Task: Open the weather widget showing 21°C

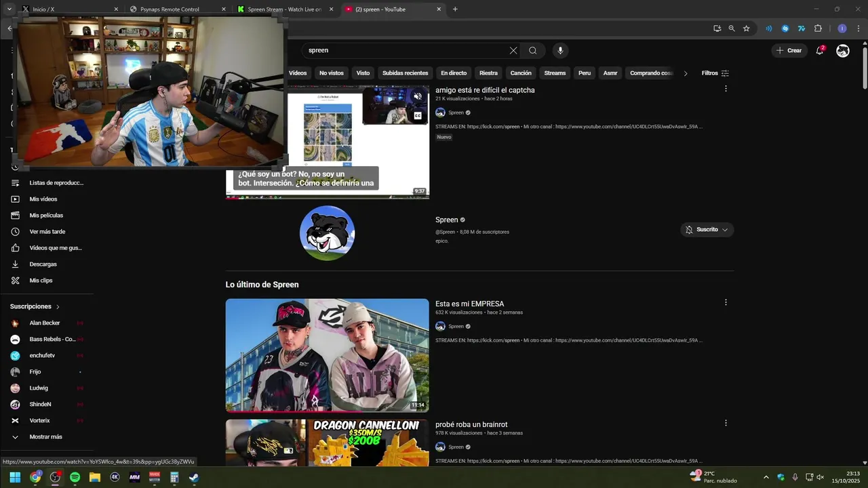Action: 713,477
